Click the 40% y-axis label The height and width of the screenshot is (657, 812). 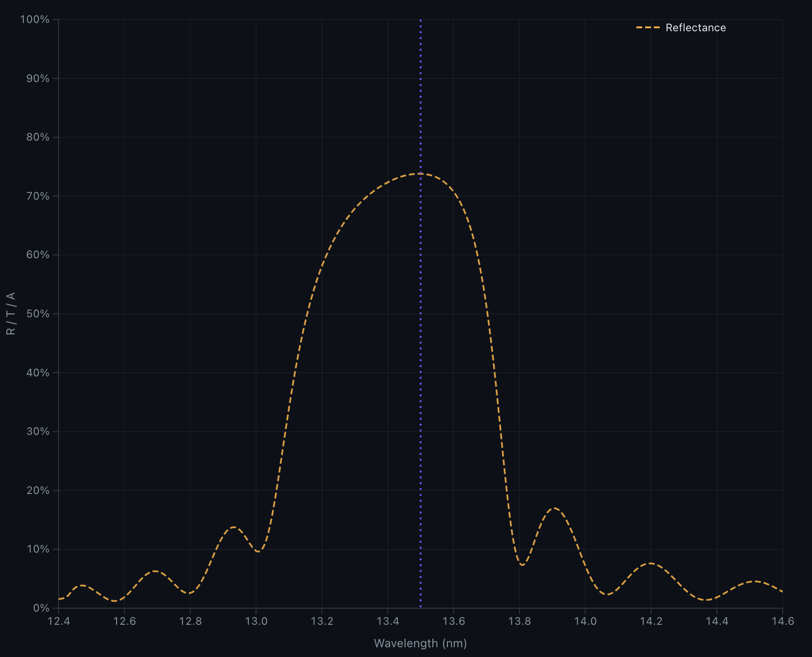pyautogui.click(x=38, y=373)
